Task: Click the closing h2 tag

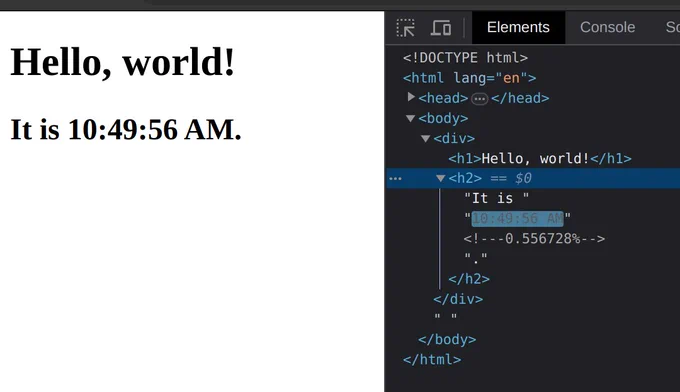Action: click(x=469, y=279)
